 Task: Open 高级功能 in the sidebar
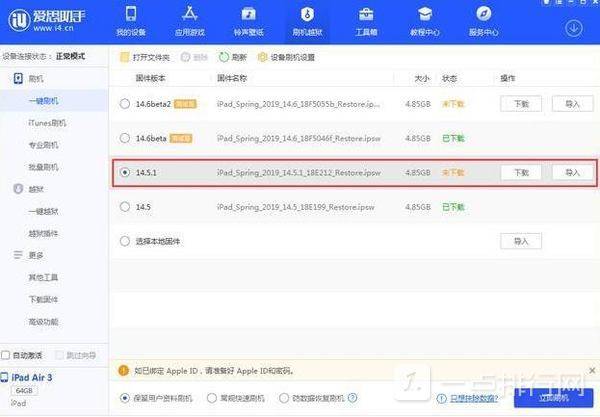pos(43,322)
